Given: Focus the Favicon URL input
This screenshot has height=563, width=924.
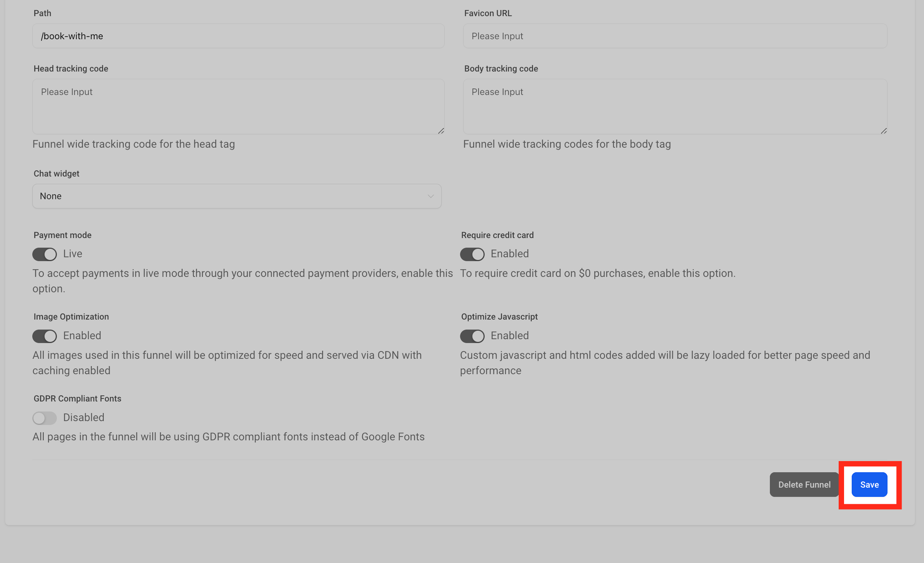Looking at the screenshot, I should pos(675,36).
